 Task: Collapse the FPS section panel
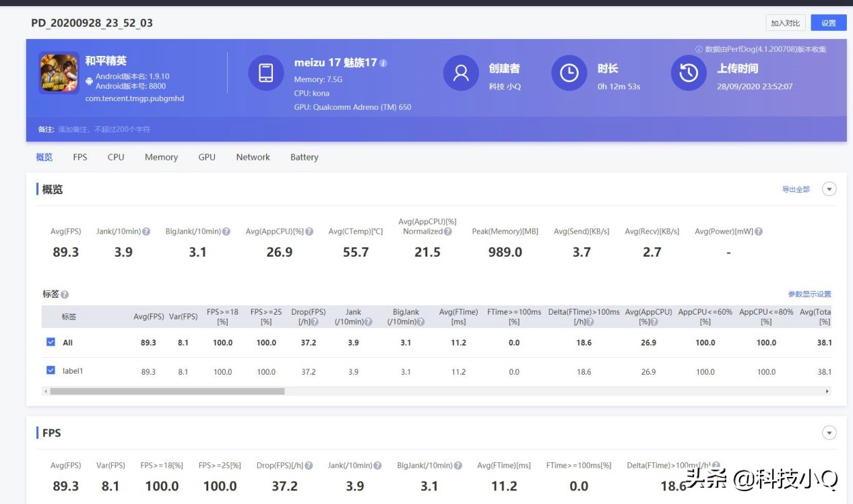click(829, 432)
